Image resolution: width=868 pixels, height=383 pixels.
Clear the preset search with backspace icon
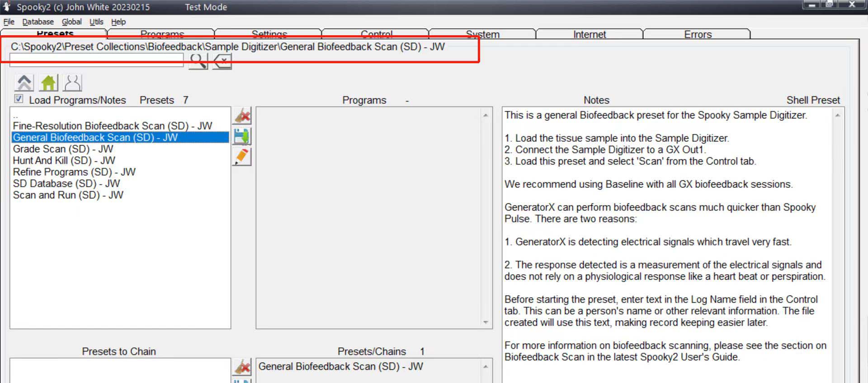(x=222, y=61)
